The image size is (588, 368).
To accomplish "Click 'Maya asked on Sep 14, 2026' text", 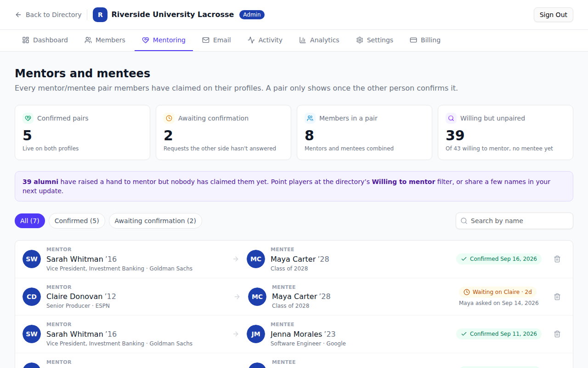I will click(x=499, y=303).
